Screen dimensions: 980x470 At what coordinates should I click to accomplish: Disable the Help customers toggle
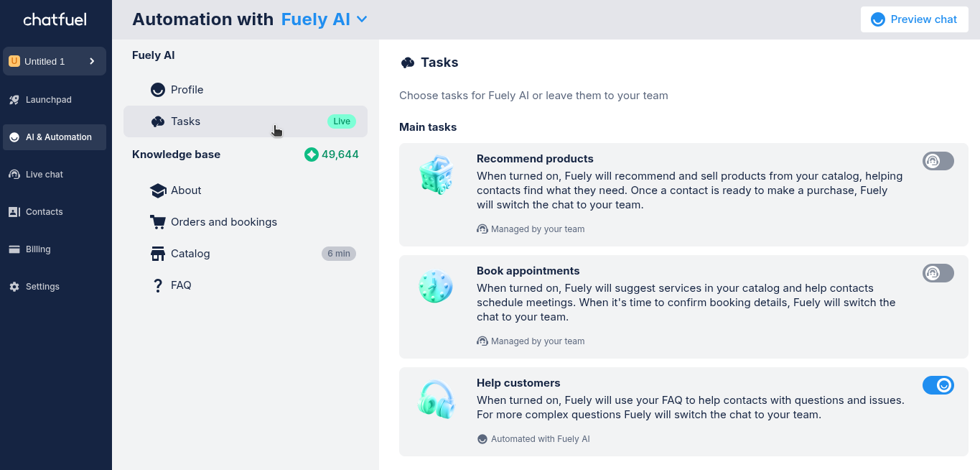pyautogui.click(x=938, y=385)
